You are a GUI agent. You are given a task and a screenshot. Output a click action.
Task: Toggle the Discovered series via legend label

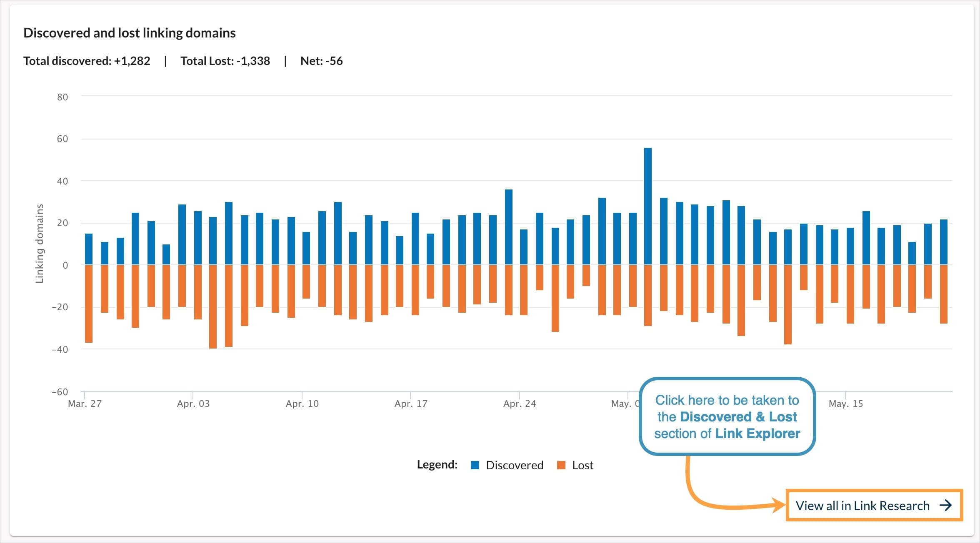pyautogui.click(x=514, y=465)
